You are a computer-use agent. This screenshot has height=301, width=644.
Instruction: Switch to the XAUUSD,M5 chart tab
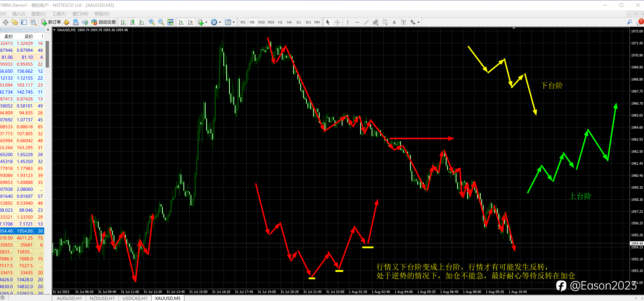click(168, 298)
